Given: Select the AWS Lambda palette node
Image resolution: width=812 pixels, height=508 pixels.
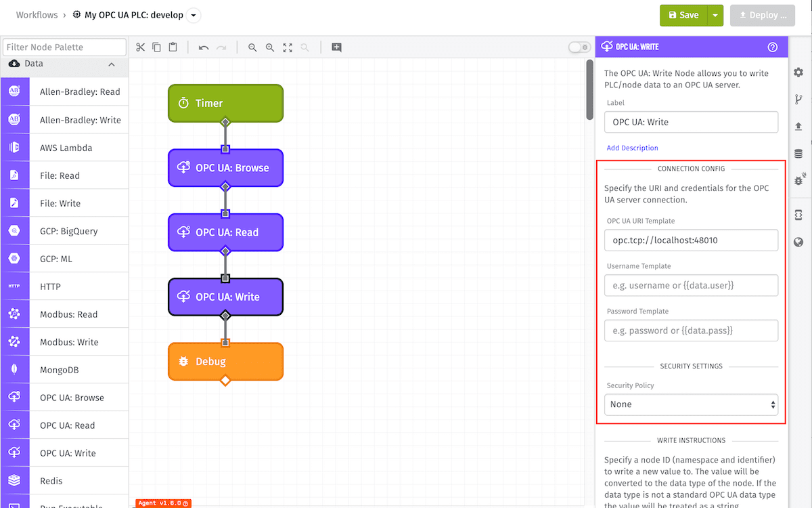Looking at the screenshot, I should click(x=64, y=148).
